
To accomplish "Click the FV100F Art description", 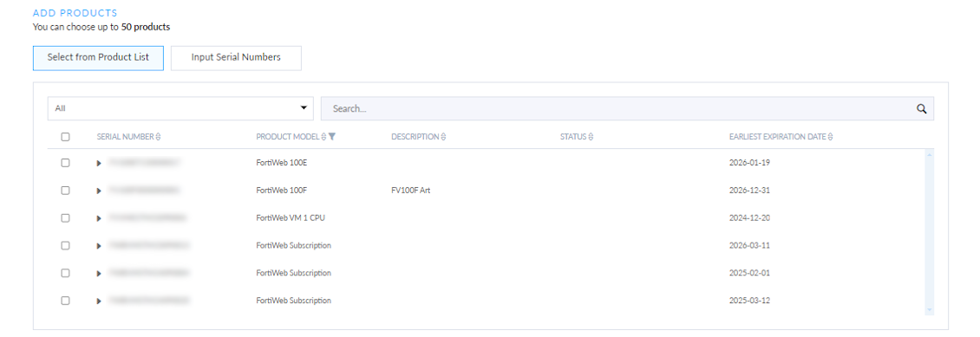I will [x=410, y=191].
